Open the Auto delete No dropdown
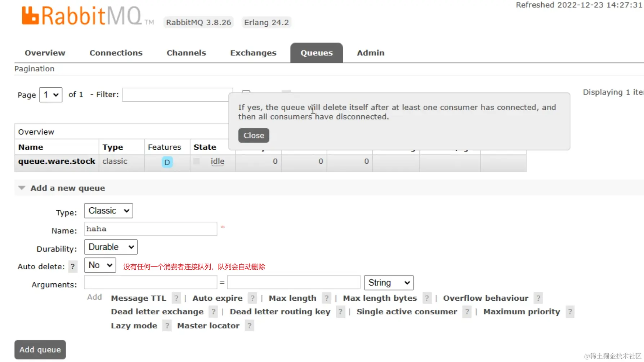 (100, 265)
